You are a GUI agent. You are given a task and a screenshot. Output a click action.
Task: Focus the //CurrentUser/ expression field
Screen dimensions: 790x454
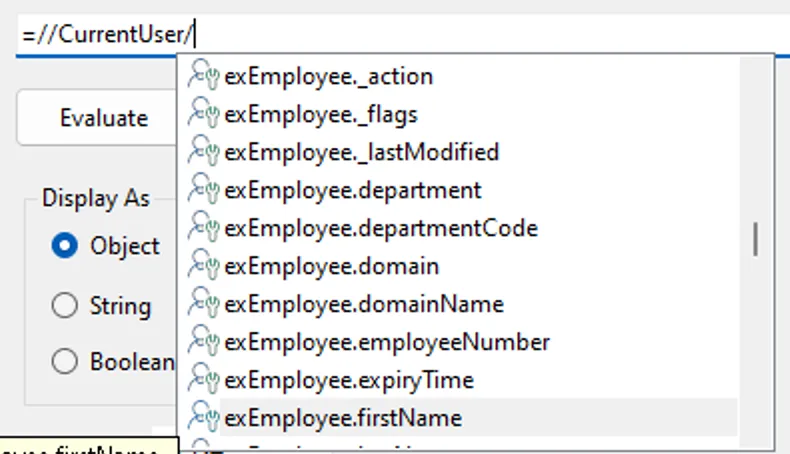[x=403, y=34]
